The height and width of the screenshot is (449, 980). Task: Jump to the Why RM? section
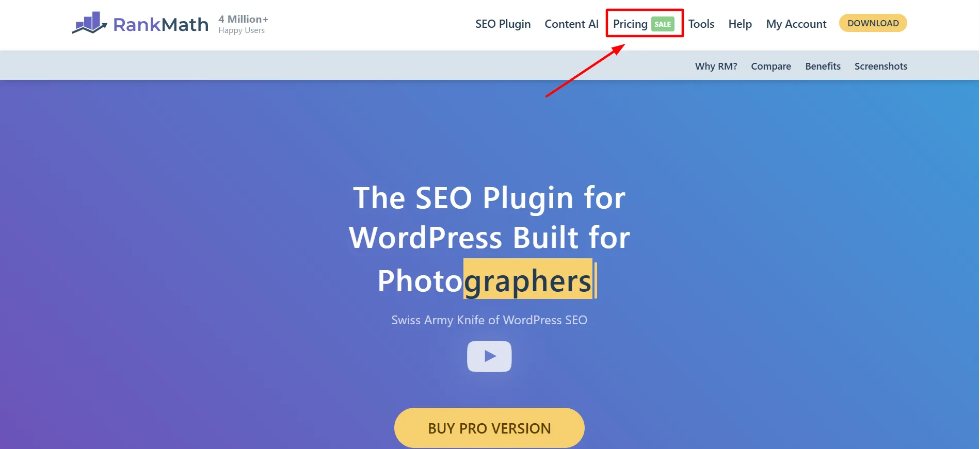click(x=716, y=66)
